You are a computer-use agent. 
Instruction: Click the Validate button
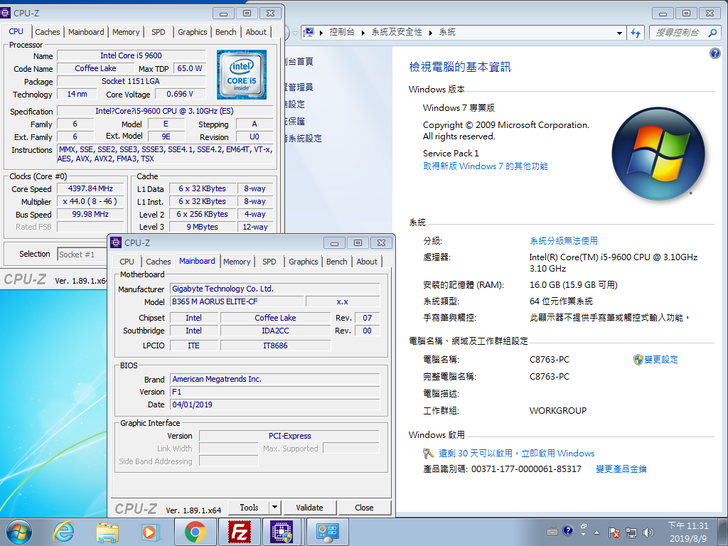click(x=309, y=507)
